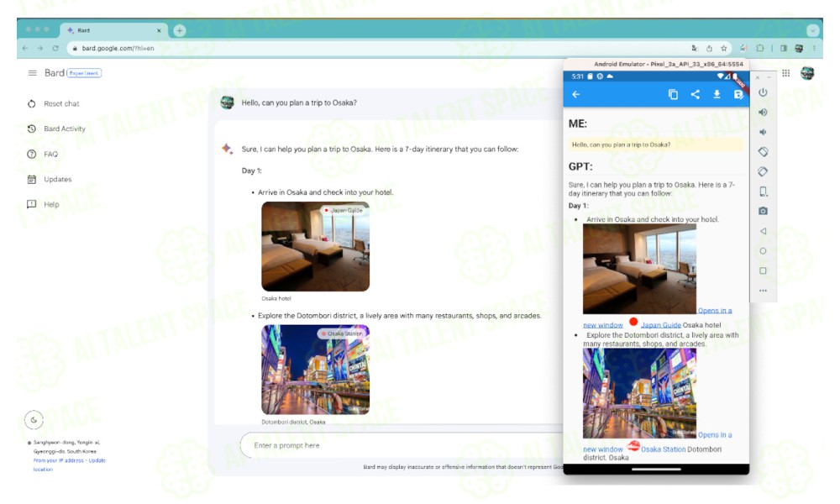Take an emulator screenshot with camera icon
Viewport: 840px width, 504px height.
pos(763,211)
